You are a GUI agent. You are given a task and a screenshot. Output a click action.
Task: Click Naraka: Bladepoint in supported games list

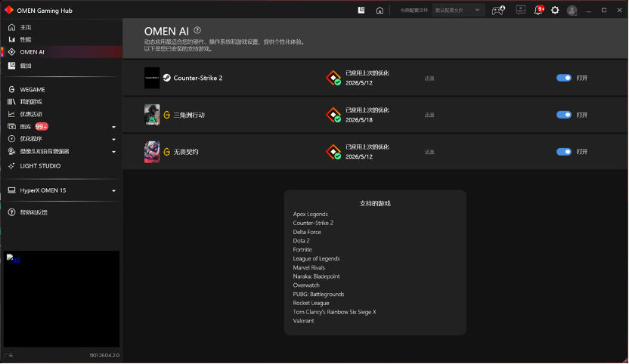(x=316, y=276)
